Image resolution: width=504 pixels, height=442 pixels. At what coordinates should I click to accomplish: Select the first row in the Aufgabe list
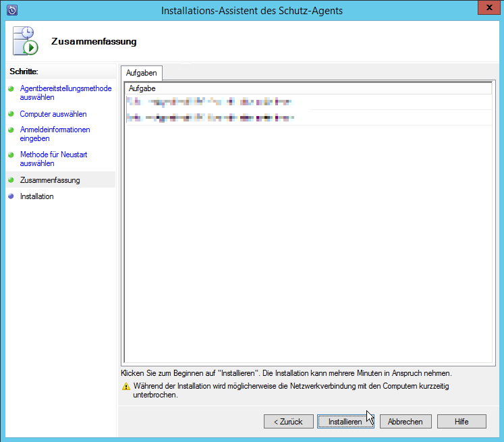(308, 102)
